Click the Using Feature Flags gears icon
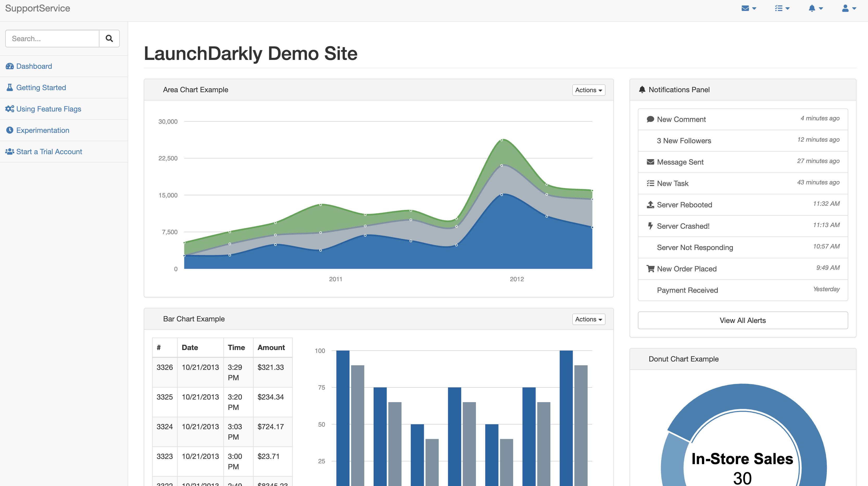The width and height of the screenshot is (868, 486). coord(10,109)
